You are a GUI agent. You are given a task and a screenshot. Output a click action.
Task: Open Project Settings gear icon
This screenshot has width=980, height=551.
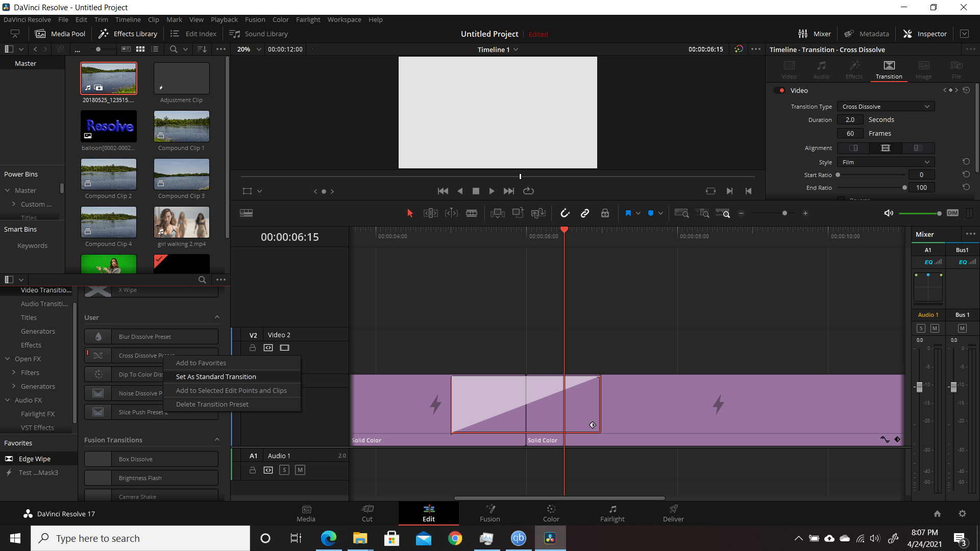962,514
